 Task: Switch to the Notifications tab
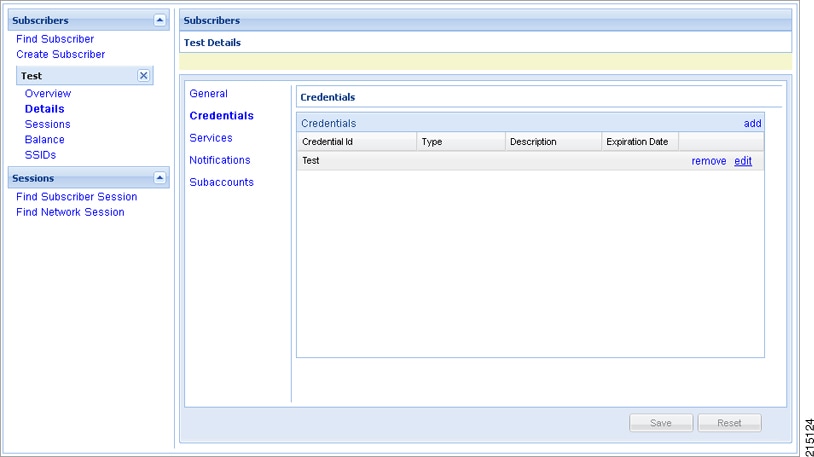pos(220,160)
